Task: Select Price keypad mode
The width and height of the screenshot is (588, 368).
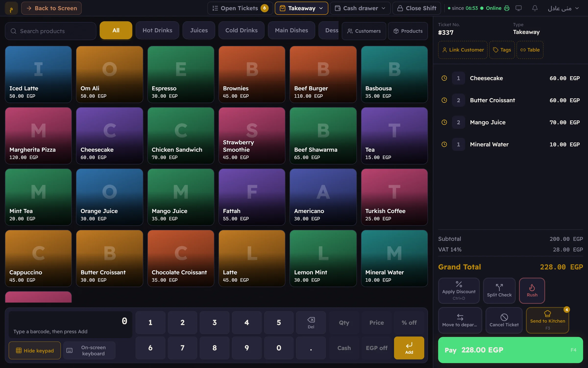Action: point(377,323)
